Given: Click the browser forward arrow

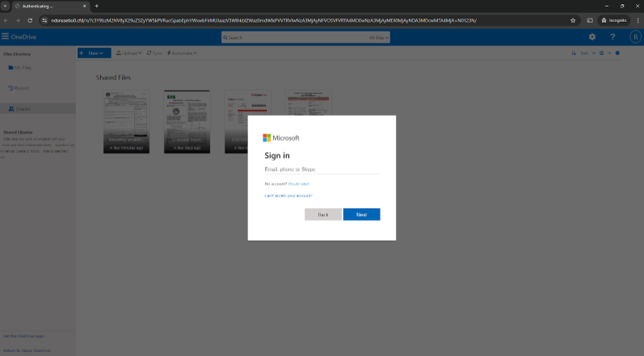Looking at the screenshot, I should click(18, 20).
